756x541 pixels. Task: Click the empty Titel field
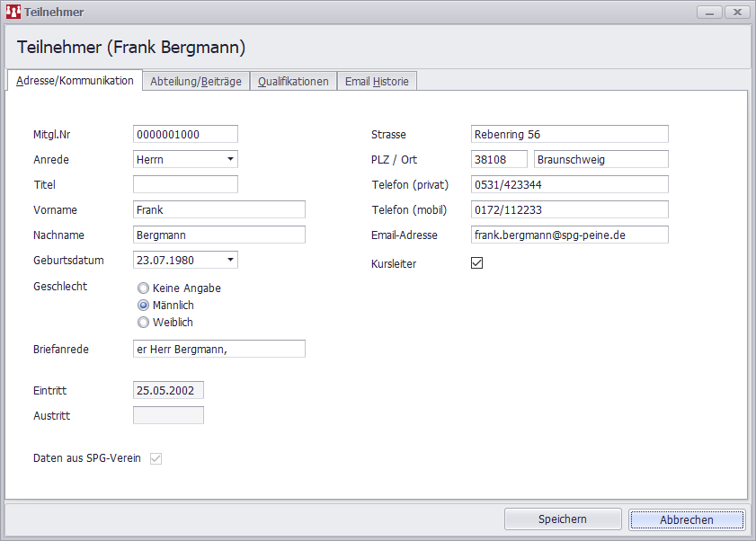coord(185,184)
